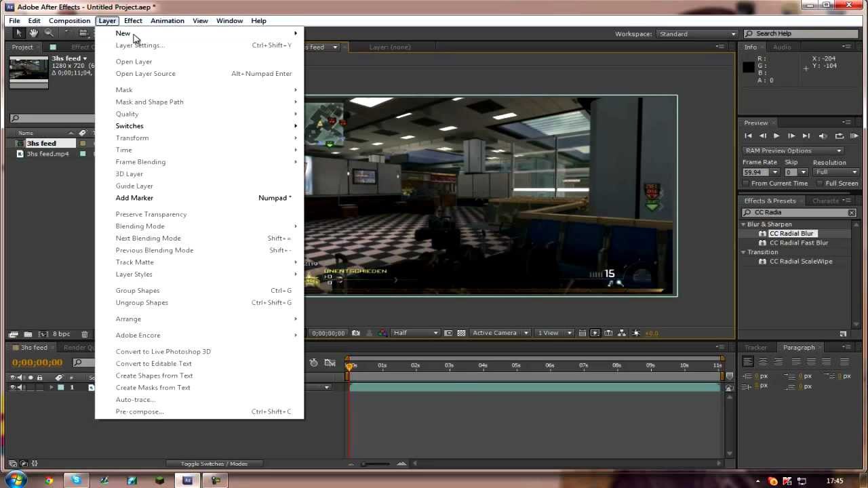Image resolution: width=868 pixels, height=488 pixels.
Task: Toggle loop playback mode icon
Action: pos(839,136)
